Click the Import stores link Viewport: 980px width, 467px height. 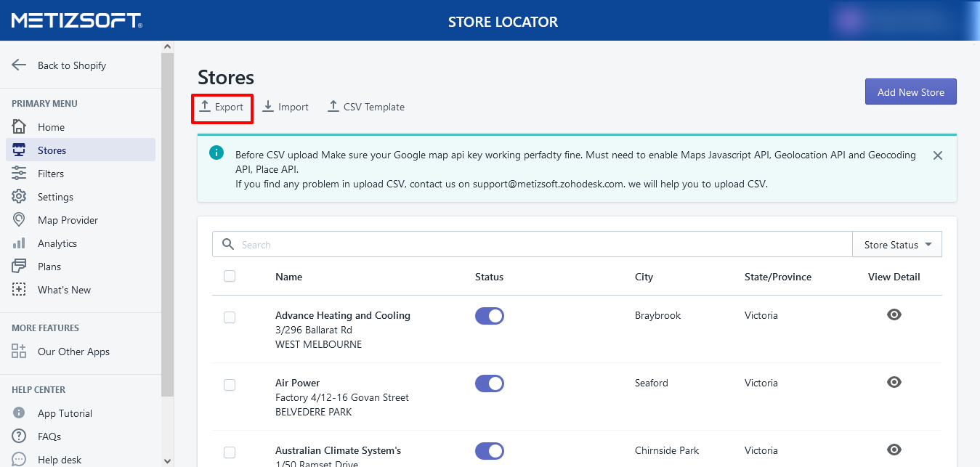point(286,107)
